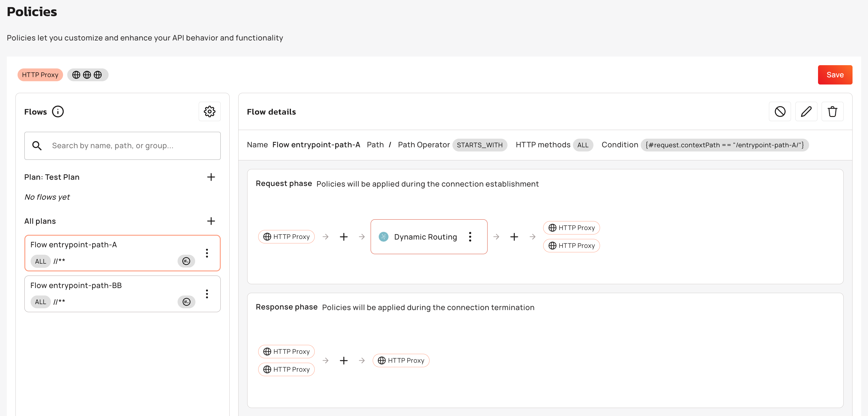
Task: Edit flow details with the pencil icon
Action: coord(806,112)
